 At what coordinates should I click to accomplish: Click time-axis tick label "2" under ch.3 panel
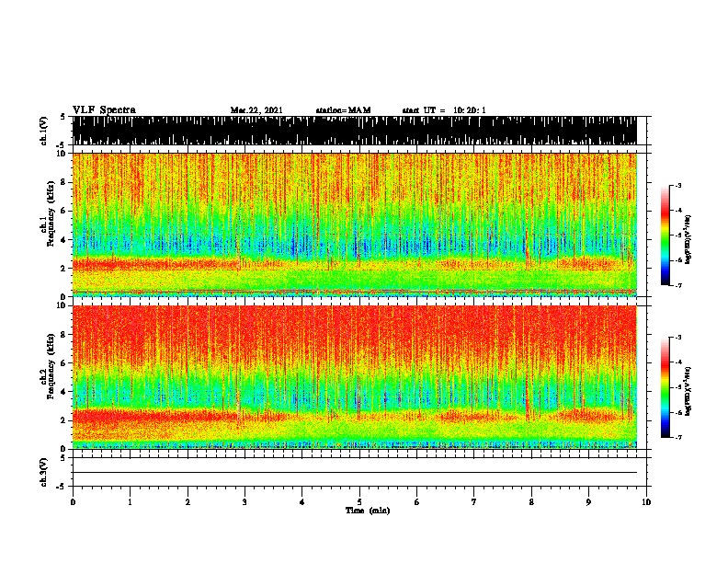pyautogui.click(x=188, y=501)
